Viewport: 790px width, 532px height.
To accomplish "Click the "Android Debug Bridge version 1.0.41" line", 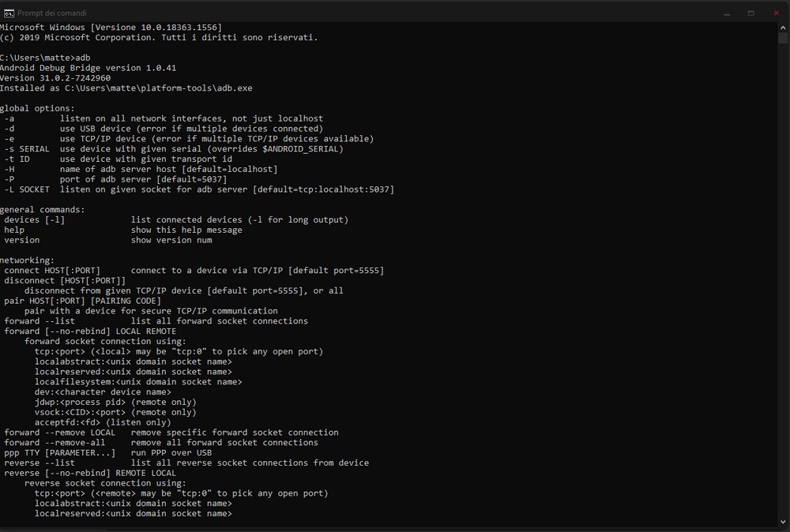I will point(88,68).
